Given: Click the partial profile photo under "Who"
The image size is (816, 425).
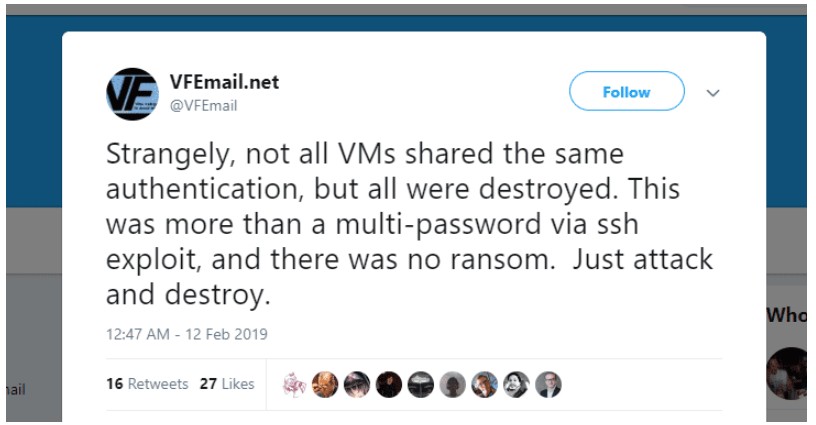Looking at the screenshot, I should pyautogui.click(x=791, y=373).
